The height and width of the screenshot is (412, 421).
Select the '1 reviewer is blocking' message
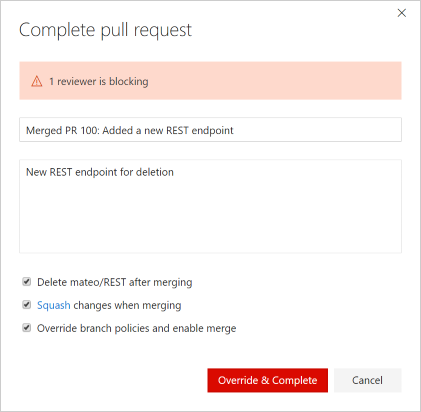99,81
